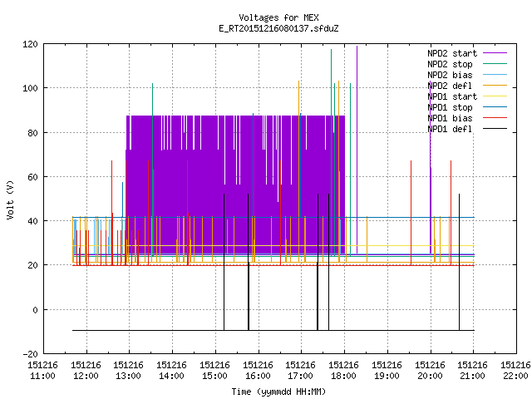The width and height of the screenshot is (532, 399).
Task: Click the x-axis tick 151216 16:00
Action: coord(259,371)
